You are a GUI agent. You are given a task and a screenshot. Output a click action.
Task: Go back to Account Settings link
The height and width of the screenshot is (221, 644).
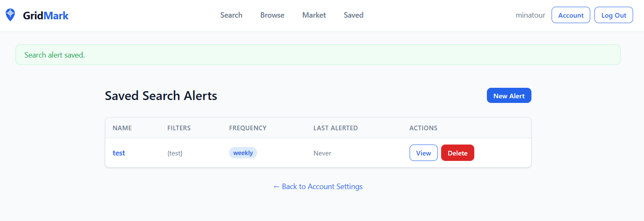tap(318, 186)
